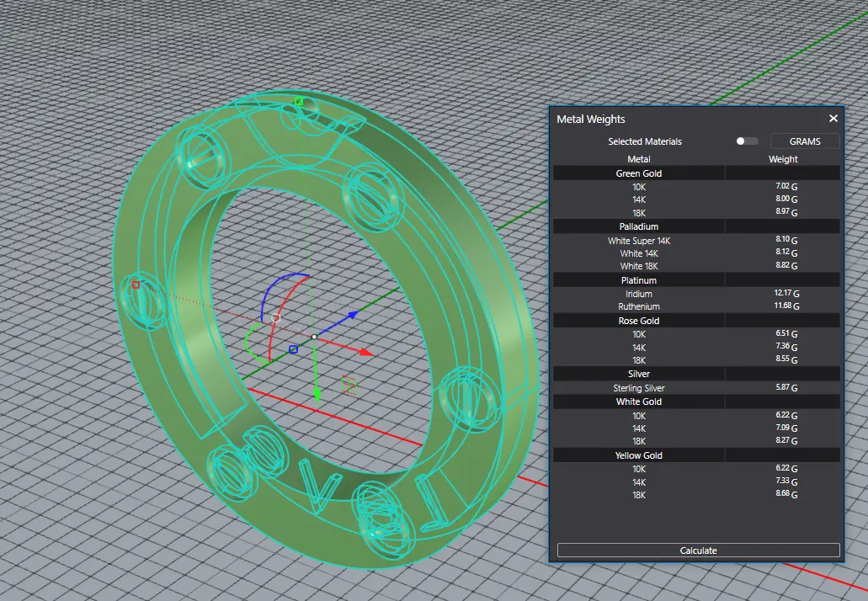Click the white gumball center point
This screenshot has height=601, width=868.
pyautogui.click(x=314, y=337)
